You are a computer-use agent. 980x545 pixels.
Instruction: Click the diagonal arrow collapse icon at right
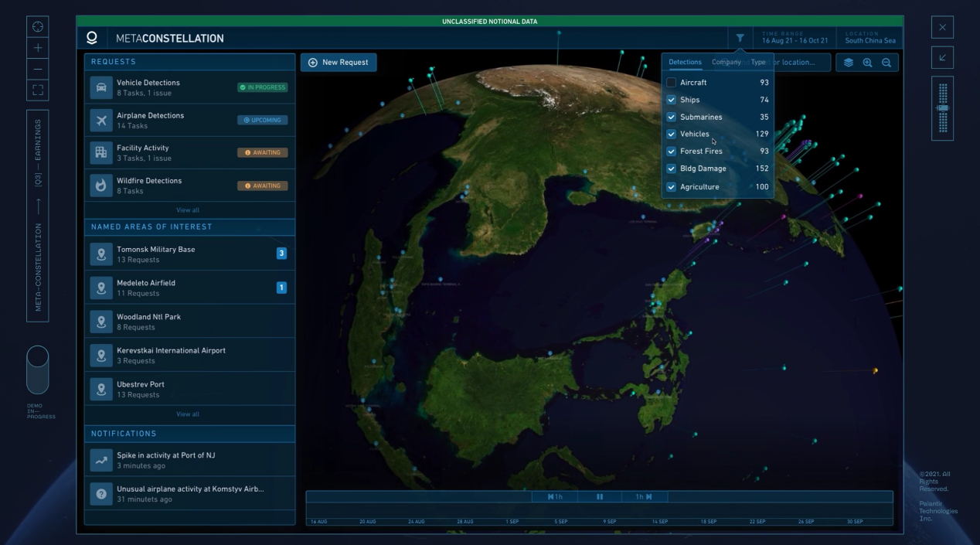point(942,57)
